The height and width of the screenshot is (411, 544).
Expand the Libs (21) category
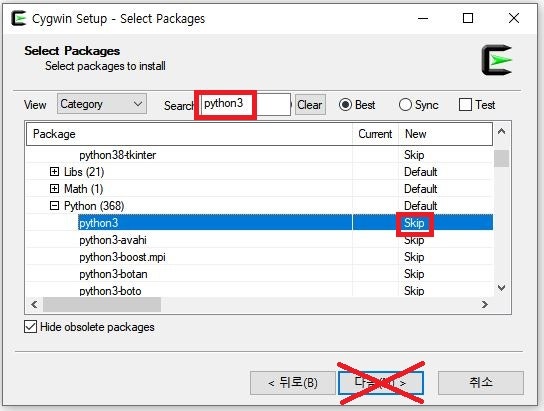coord(54,172)
